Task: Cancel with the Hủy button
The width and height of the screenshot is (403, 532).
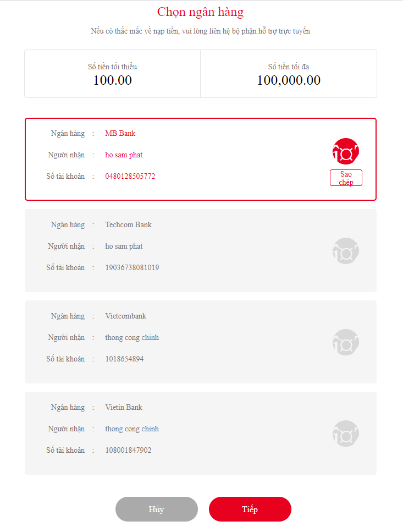Action: click(x=157, y=509)
